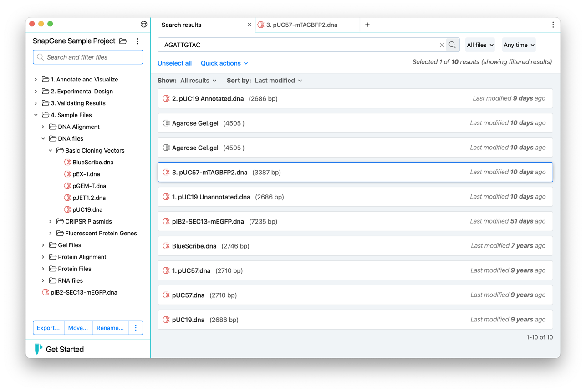
Task: Click the Export... button
Action: click(48, 328)
